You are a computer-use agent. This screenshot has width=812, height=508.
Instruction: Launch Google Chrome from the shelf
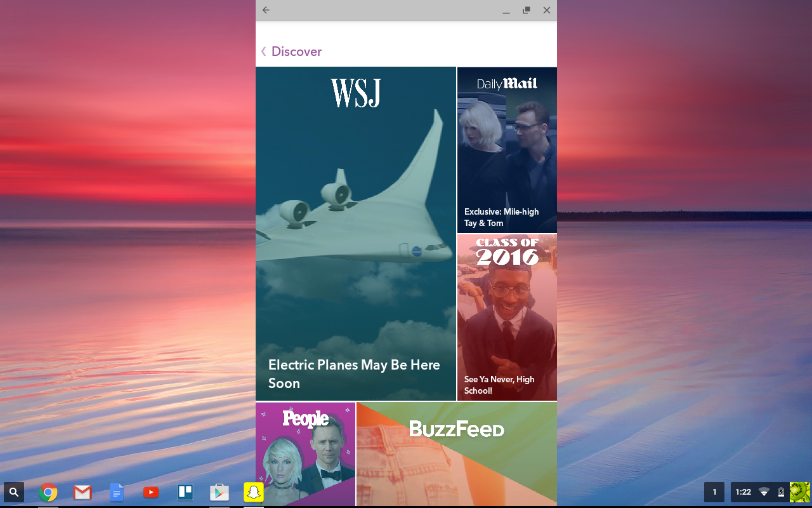tap(48, 492)
